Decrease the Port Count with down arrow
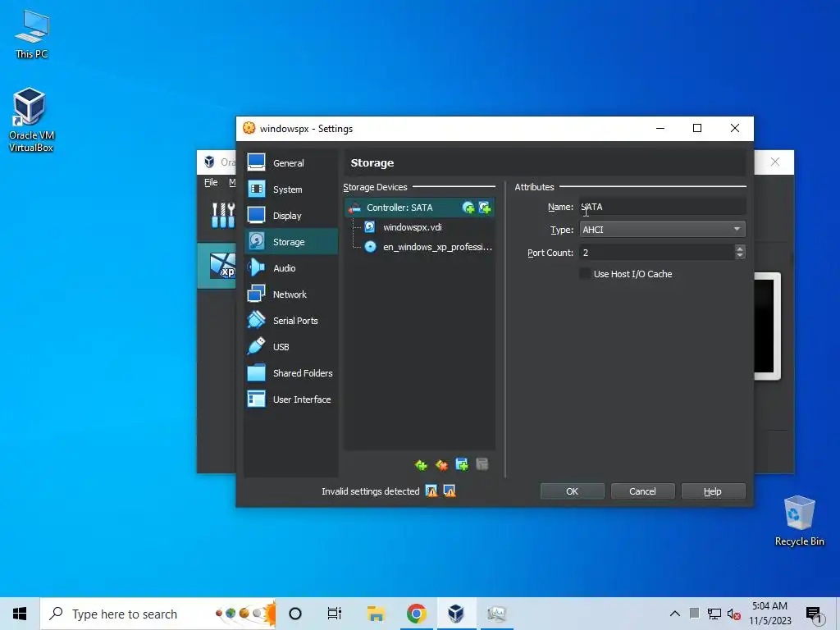 [x=740, y=256]
